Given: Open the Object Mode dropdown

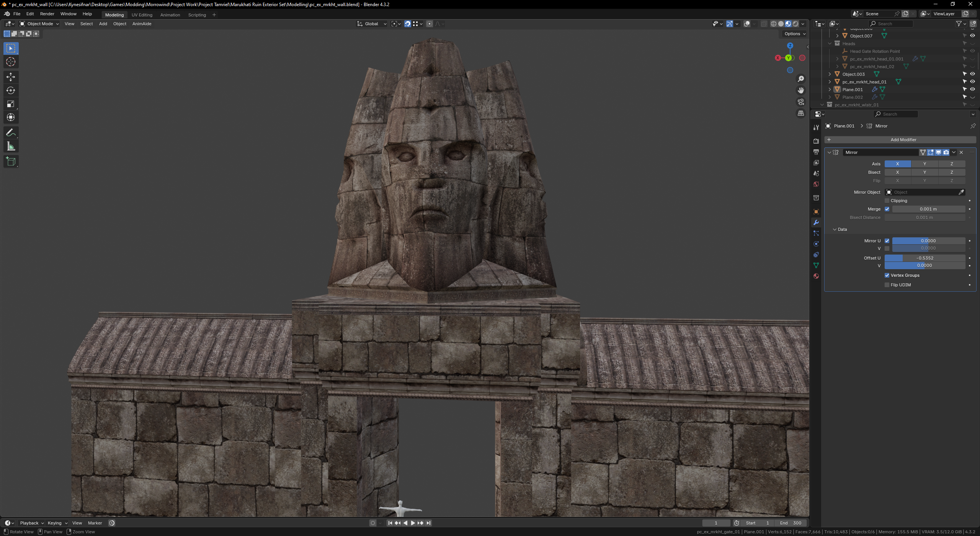Looking at the screenshot, I should tap(39, 24).
